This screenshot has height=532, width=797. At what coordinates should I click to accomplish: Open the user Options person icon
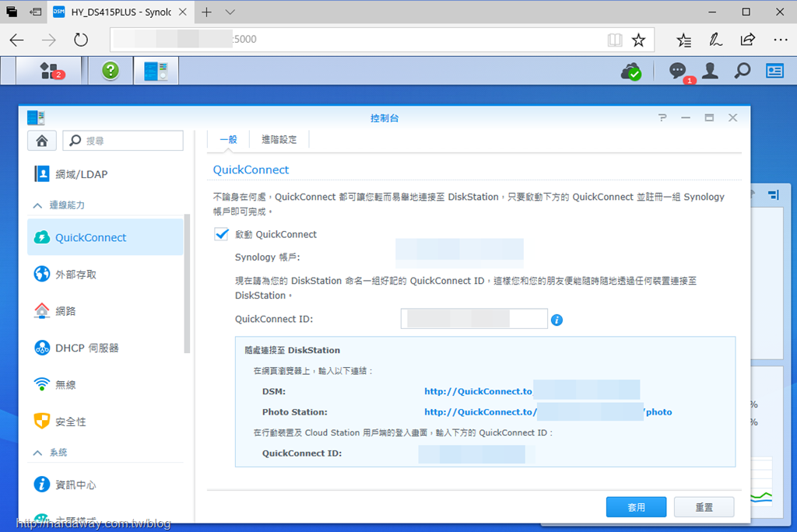710,71
